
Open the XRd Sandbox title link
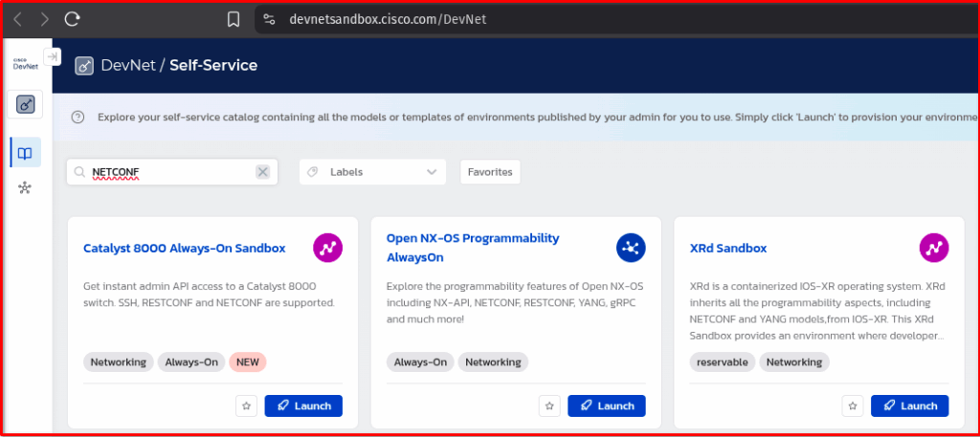pyautogui.click(x=728, y=249)
